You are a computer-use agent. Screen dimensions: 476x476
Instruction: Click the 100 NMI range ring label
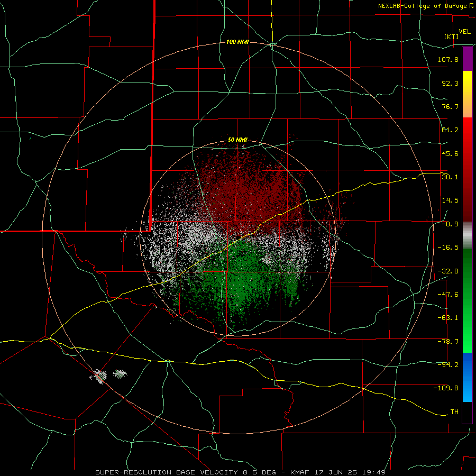click(x=237, y=42)
